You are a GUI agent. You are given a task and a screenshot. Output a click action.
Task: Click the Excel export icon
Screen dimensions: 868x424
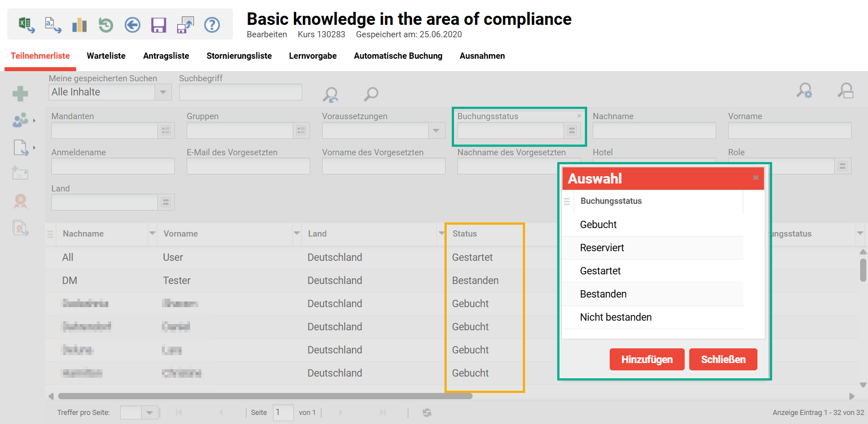coord(26,24)
